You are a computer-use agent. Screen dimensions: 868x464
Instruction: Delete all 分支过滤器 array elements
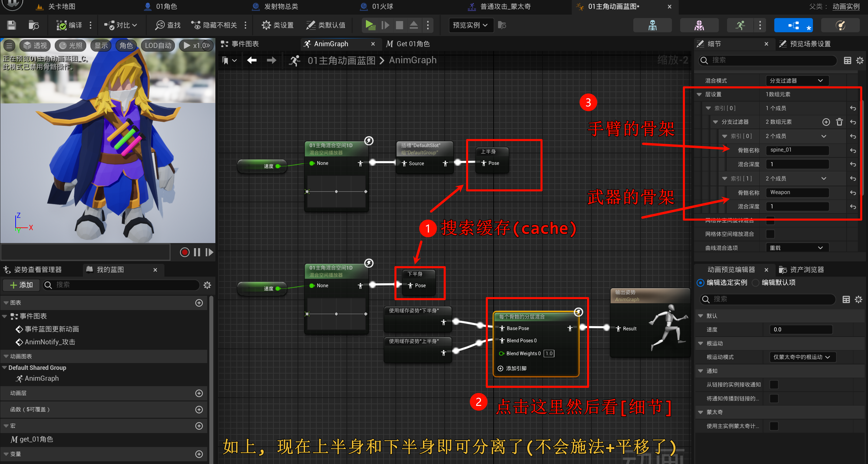[x=839, y=122]
